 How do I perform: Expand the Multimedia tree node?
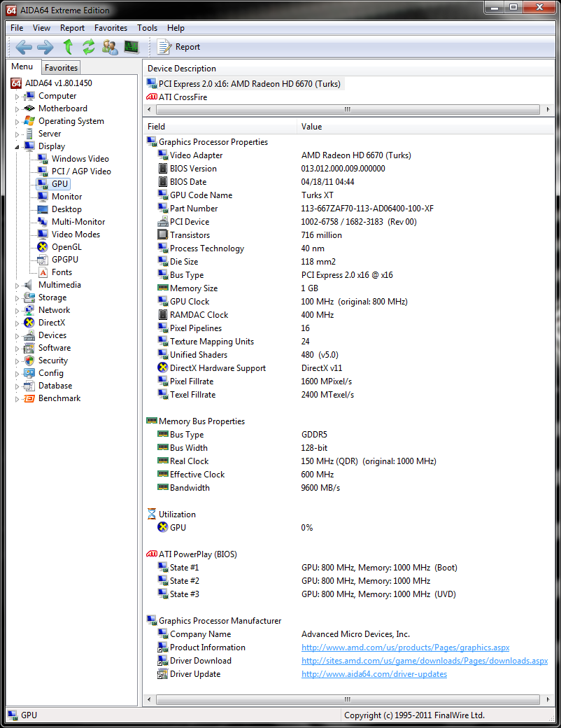(x=17, y=286)
